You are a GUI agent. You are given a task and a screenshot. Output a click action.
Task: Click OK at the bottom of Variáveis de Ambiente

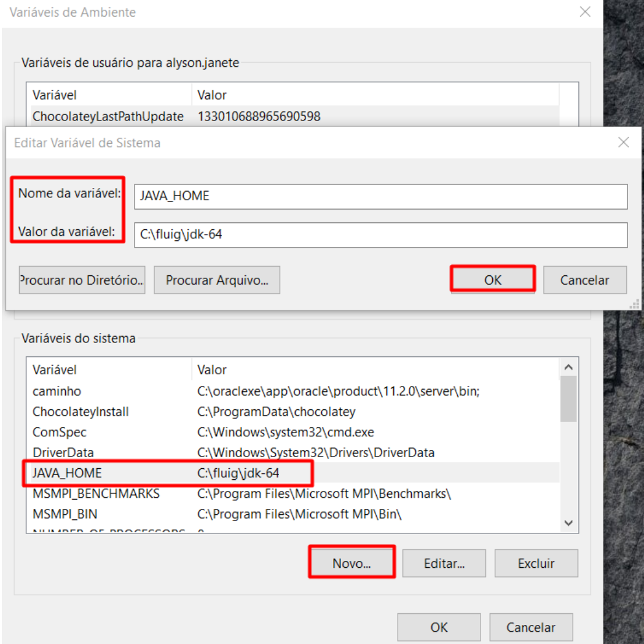(x=438, y=627)
